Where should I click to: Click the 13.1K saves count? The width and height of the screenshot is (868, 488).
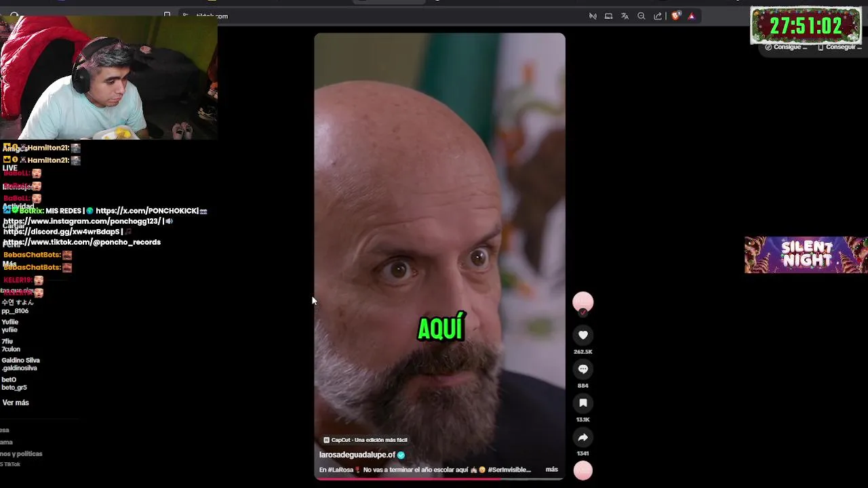[583, 420]
